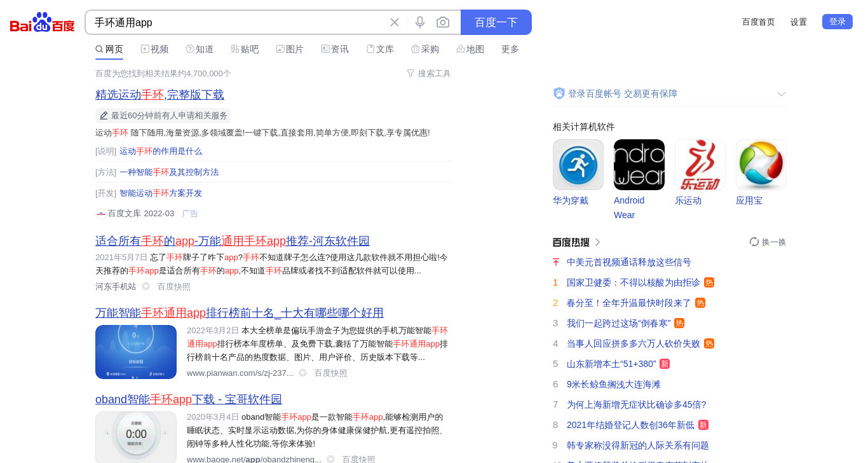
Task: Open link 一种智能手环及其控制方法
Action: pos(169,172)
